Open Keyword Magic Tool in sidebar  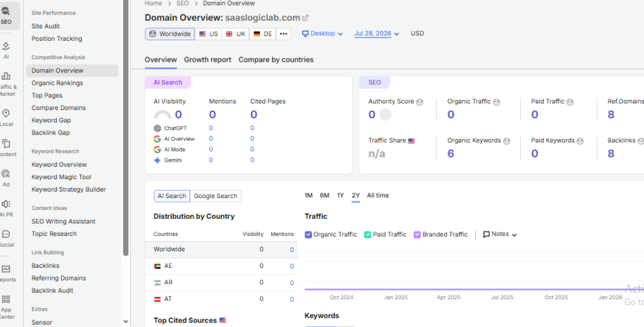click(x=61, y=177)
